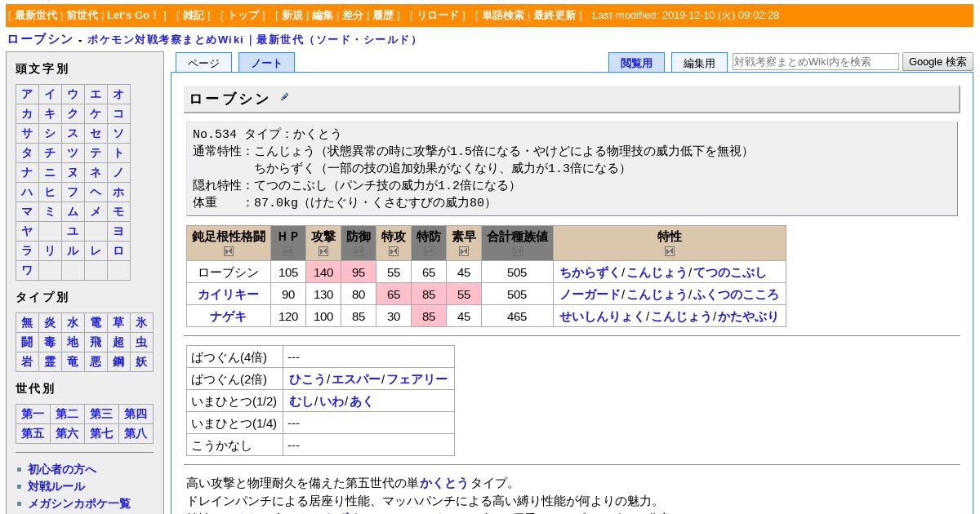The width and height of the screenshot is (980, 514).
Task: Open メガシンカポケ一覧 sidebar link
Action: tap(79, 504)
